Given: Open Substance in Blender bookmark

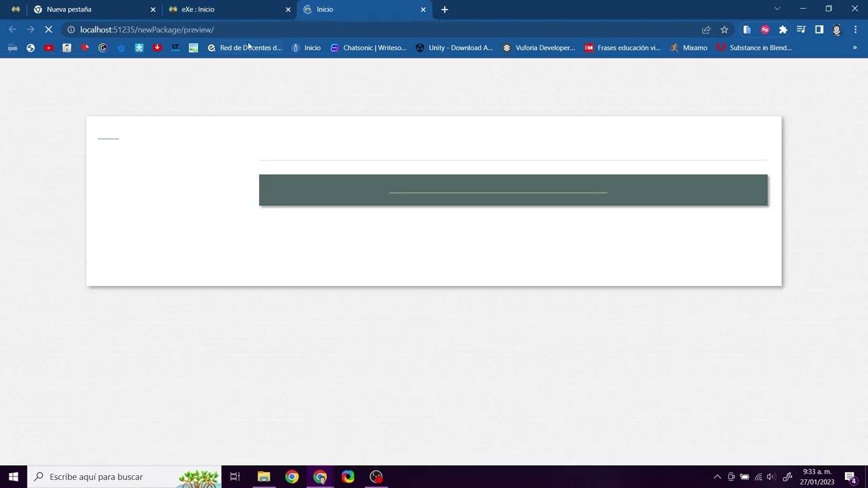Looking at the screenshot, I should (x=754, y=48).
